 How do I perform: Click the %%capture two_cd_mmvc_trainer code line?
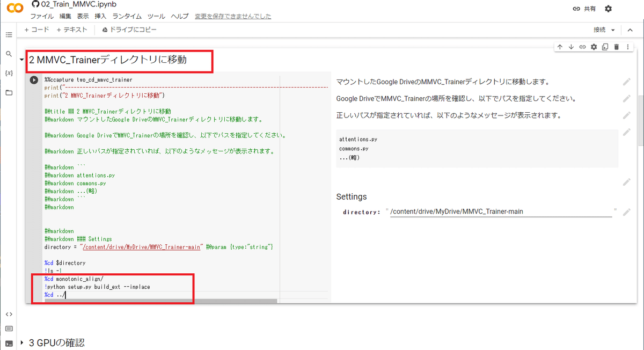pyautogui.click(x=89, y=80)
